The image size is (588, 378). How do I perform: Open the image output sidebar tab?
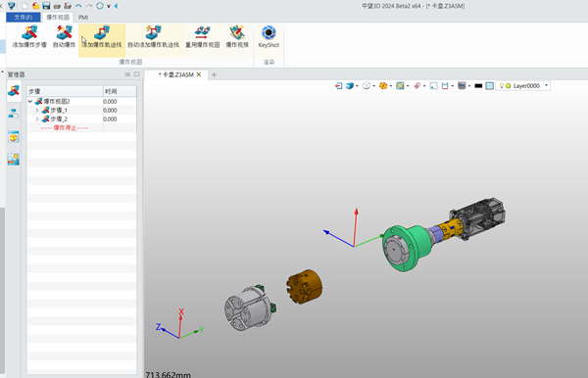[14, 160]
